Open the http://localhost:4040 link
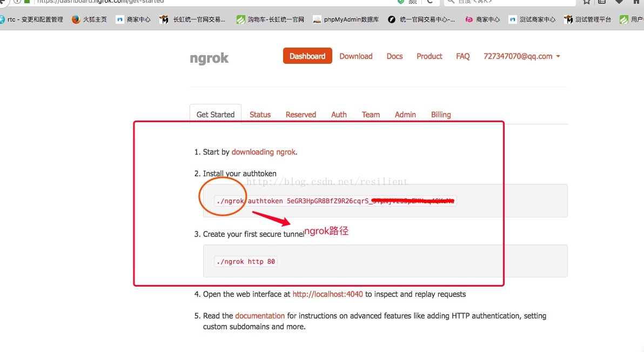Viewport: 644px width, 352px height. click(327, 294)
